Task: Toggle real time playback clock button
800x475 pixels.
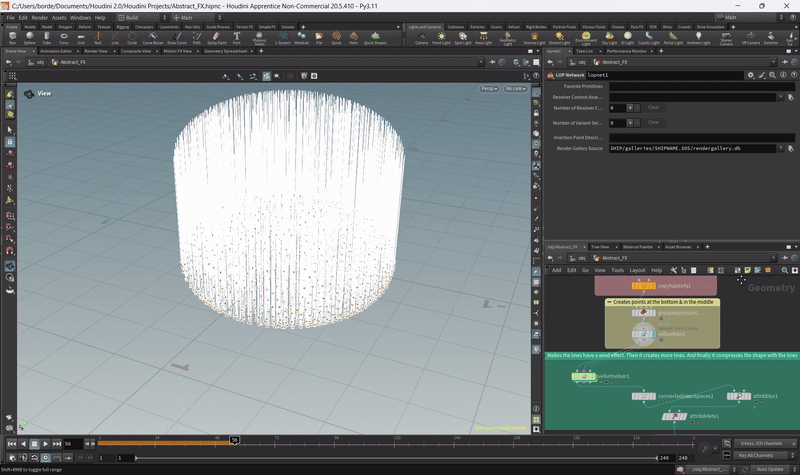Action: click(x=45, y=458)
